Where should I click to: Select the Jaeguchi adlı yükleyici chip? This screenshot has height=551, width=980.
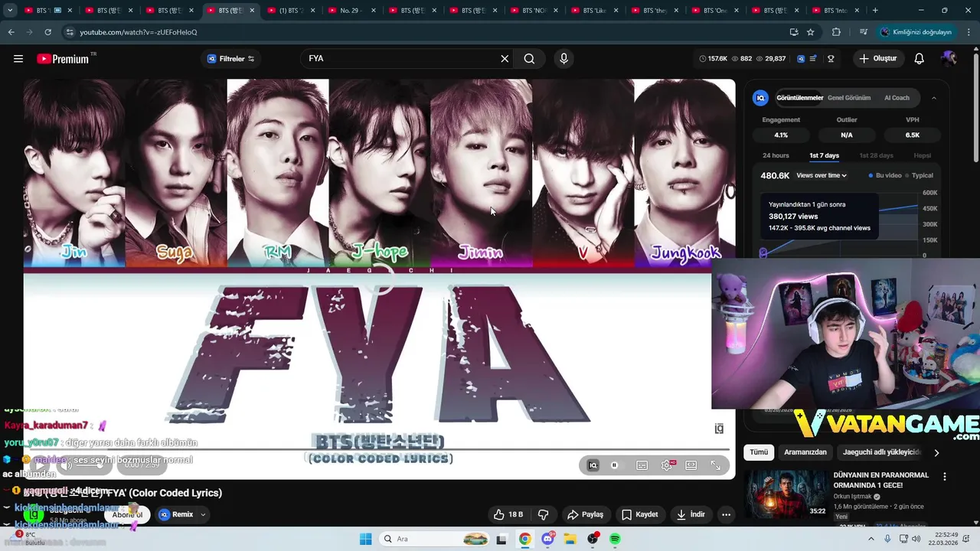coord(881,452)
